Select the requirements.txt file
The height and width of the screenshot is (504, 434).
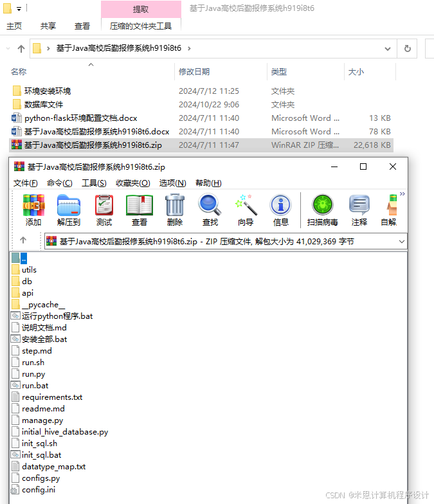(x=46, y=397)
